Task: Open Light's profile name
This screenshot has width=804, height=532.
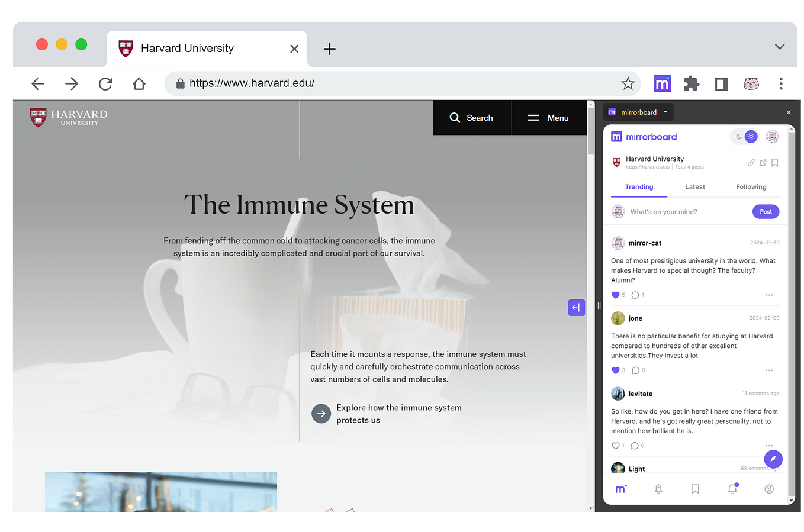Action: (x=636, y=469)
